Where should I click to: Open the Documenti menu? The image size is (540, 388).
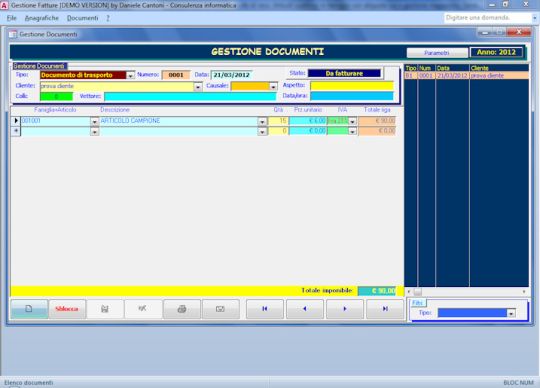click(83, 18)
